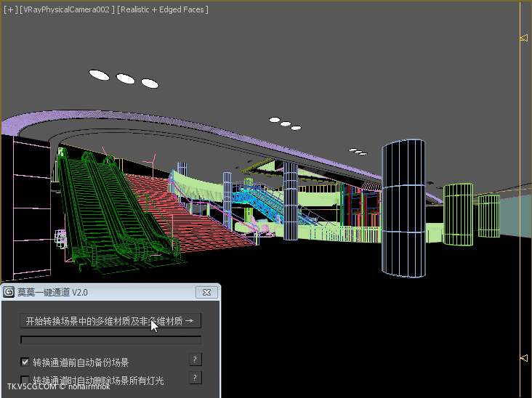Screen dimensions: 532x398
Task: Click the upper yellow camera marker
Action: pyautogui.click(x=524, y=38)
